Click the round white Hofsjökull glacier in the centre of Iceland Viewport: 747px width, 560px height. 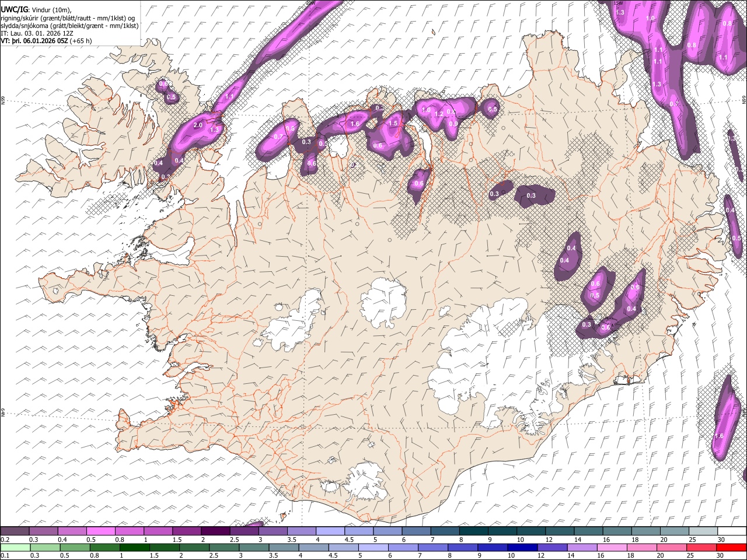point(384,303)
